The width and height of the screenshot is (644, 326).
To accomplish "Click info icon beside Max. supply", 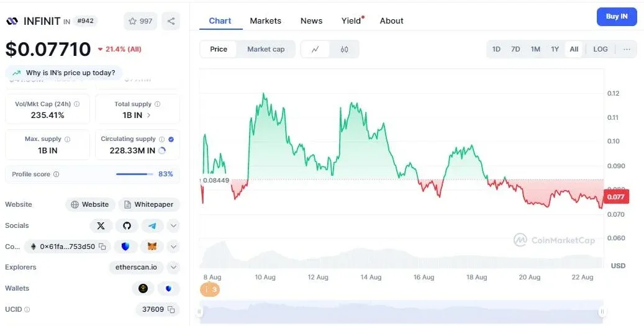I will [67, 139].
